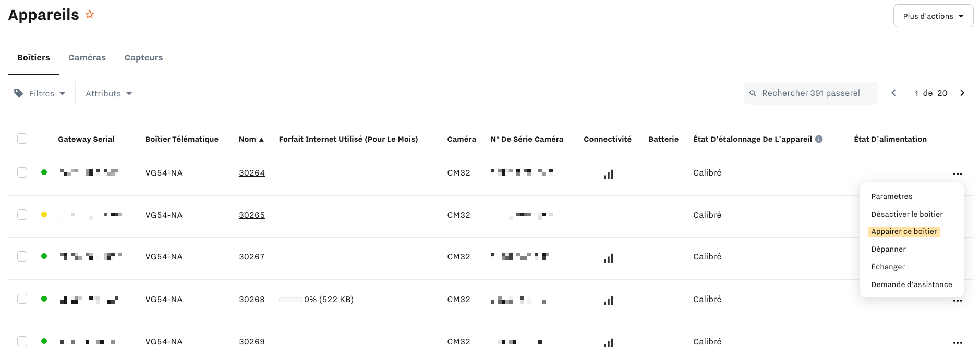Click the data usage bar for 30268
This screenshot has height=360, width=980.
tap(290, 300)
